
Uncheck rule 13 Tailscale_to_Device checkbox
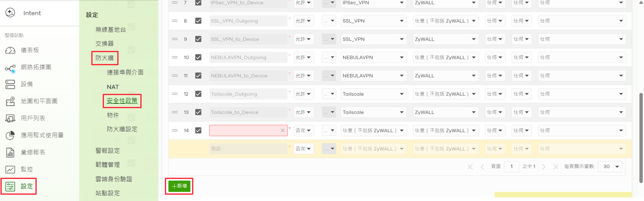pos(198,112)
